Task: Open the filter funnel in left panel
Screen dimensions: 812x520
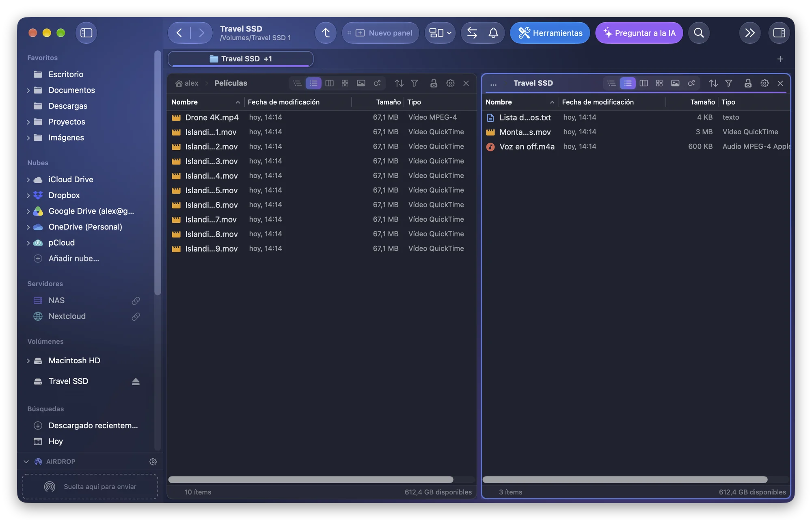Action: 415,83
